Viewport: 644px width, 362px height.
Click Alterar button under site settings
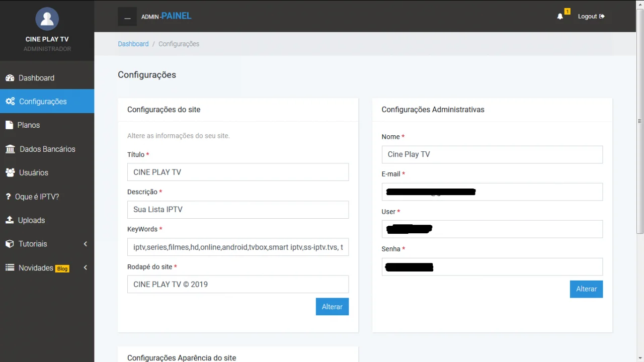click(332, 307)
